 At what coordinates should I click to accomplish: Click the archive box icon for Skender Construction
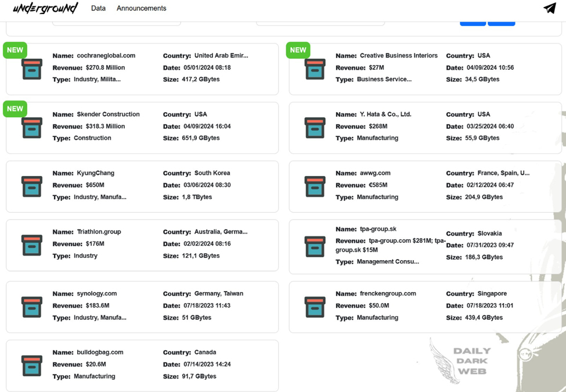32,128
